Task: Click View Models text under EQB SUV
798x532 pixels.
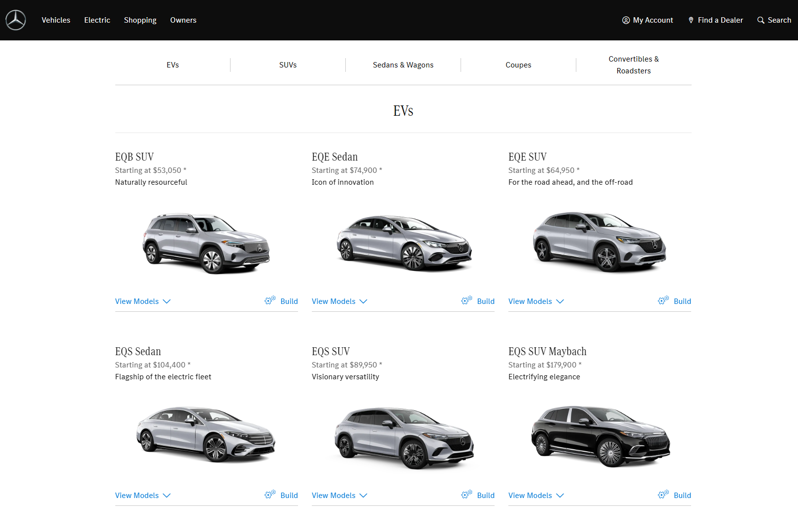Action: point(137,301)
